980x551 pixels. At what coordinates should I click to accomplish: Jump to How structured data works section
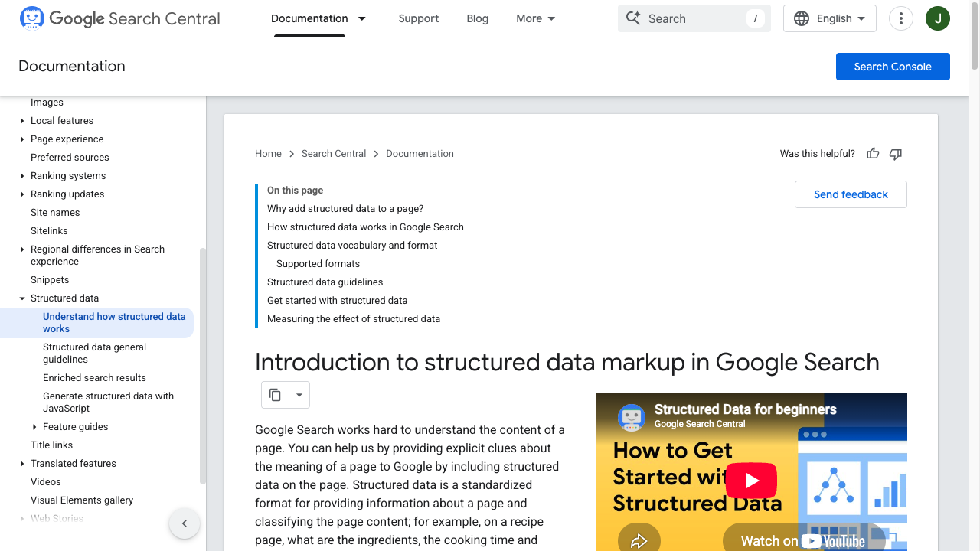click(x=365, y=227)
